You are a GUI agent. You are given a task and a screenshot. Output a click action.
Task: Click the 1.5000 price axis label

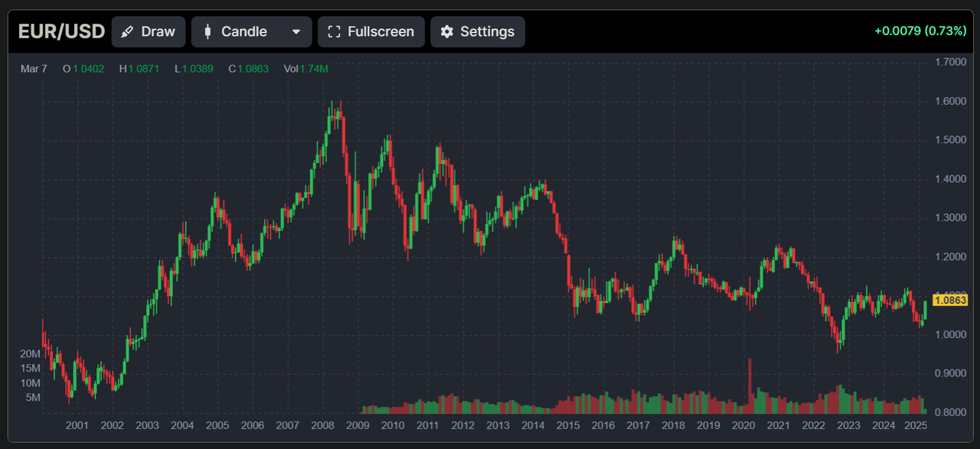[x=950, y=140]
